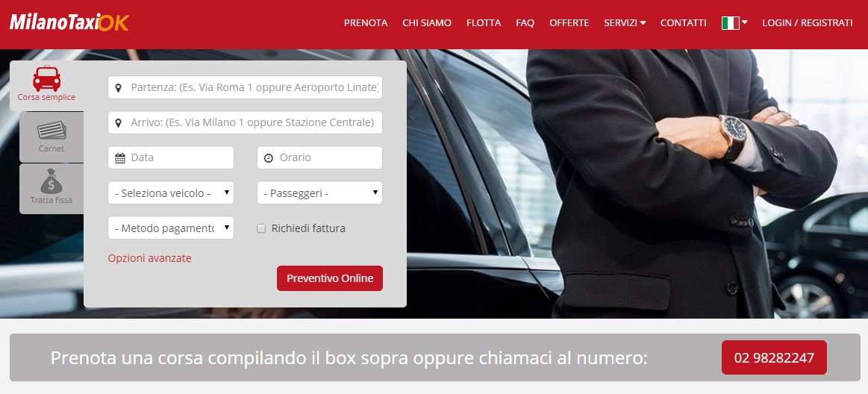
Task: Expand the Passeggeri dropdown
Action: [x=320, y=193]
